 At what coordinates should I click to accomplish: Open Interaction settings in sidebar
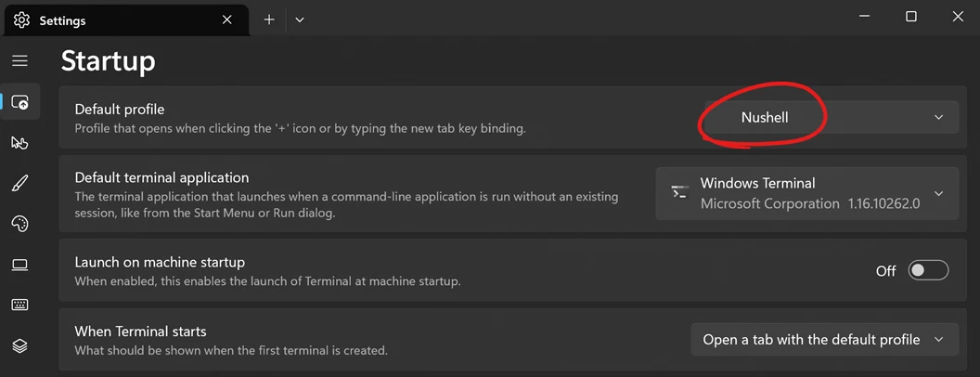click(x=19, y=142)
